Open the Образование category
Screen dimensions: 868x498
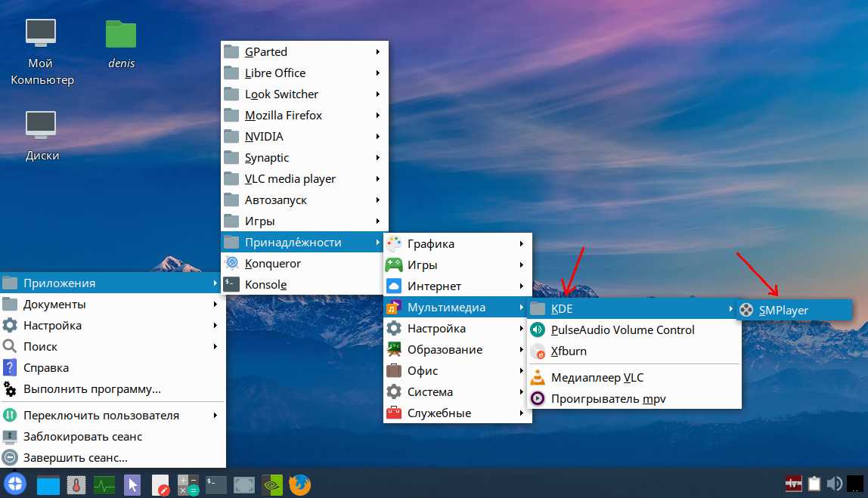(x=456, y=349)
